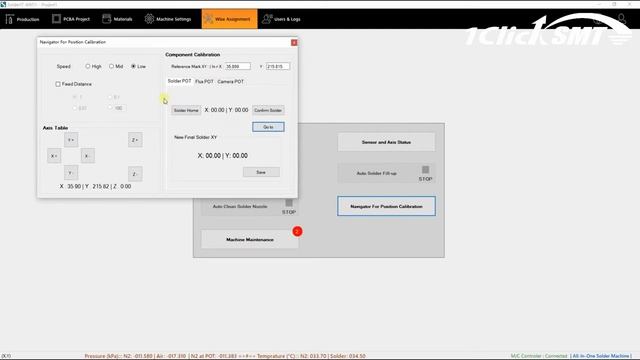Open the Users & Logs icon

coord(267,19)
